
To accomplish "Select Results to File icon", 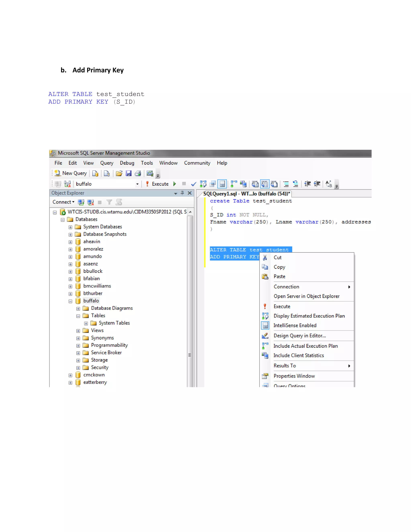I will coord(274,184).
